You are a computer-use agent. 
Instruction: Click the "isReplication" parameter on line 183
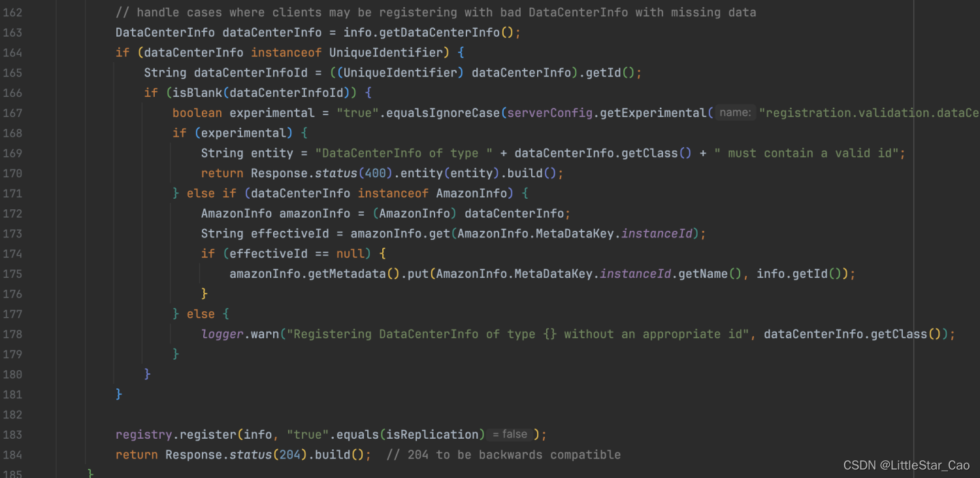[433, 435]
